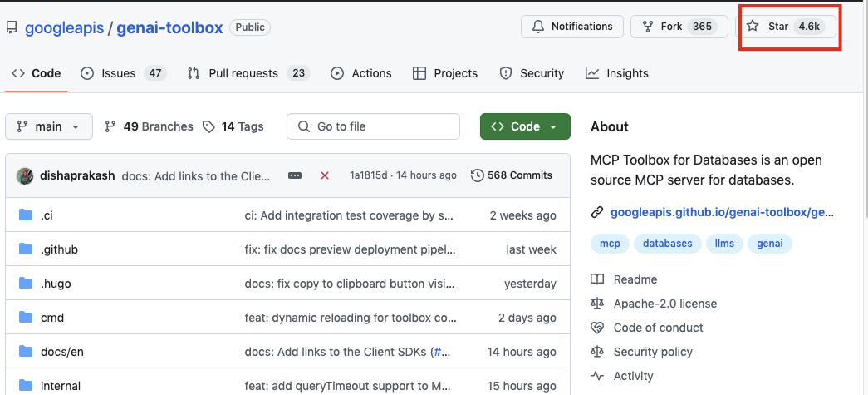
Task: Open the Readme link
Action: (635, 279)
